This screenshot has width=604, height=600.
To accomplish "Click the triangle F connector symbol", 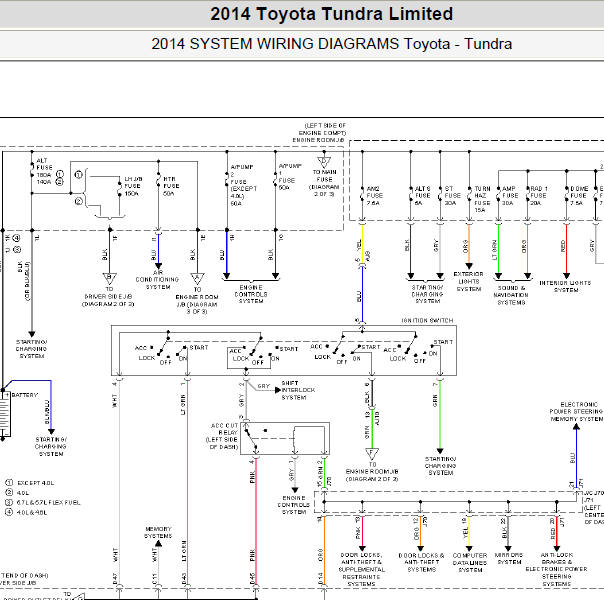I will [x=372, y=453].
